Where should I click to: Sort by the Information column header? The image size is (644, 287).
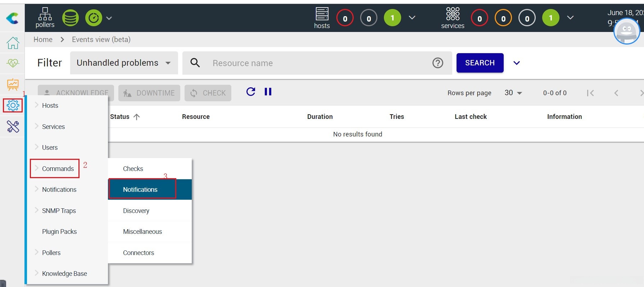point(564,117)
